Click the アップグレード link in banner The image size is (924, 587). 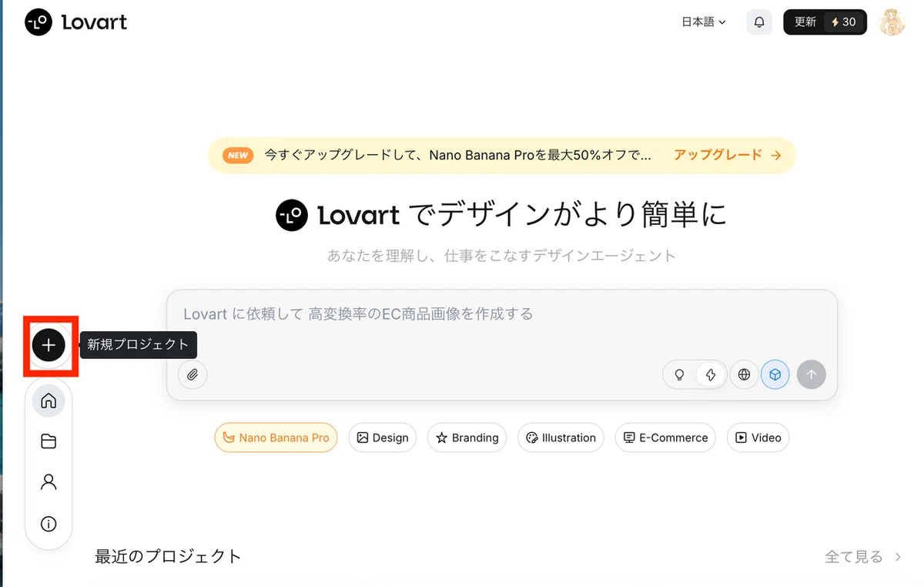(728, 155)
